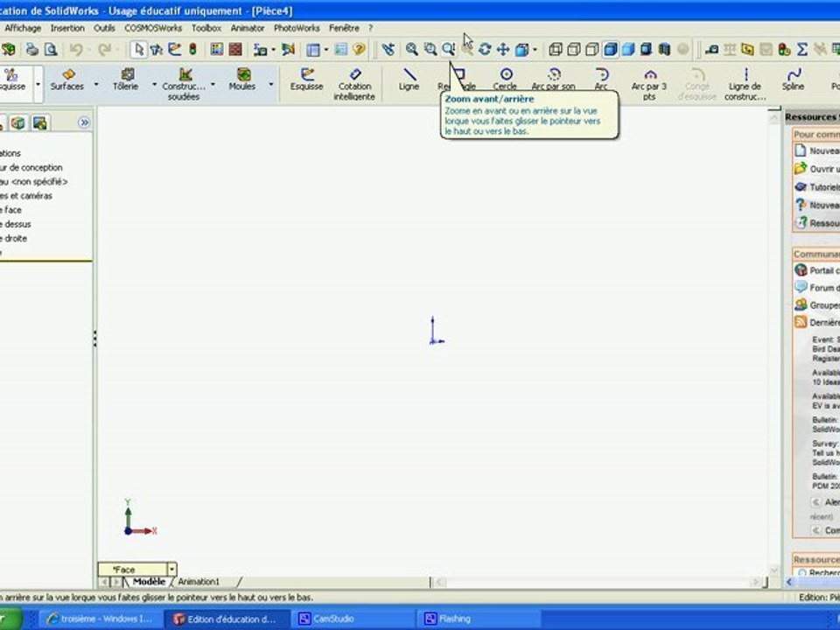The image size is (840, 630).
Task: Click the Standard Views cube icon
Action: pyautogui.click(x=521, y=50)
